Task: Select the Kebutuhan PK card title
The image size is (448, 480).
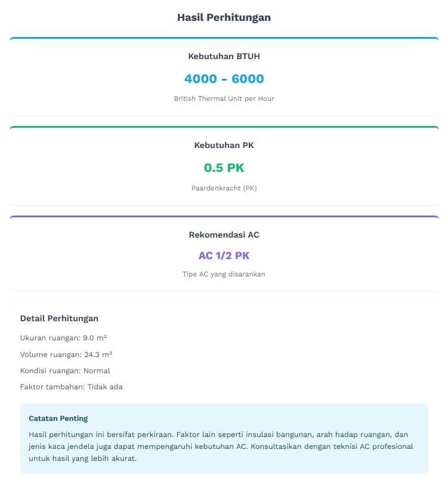Action: click(224, 145)
